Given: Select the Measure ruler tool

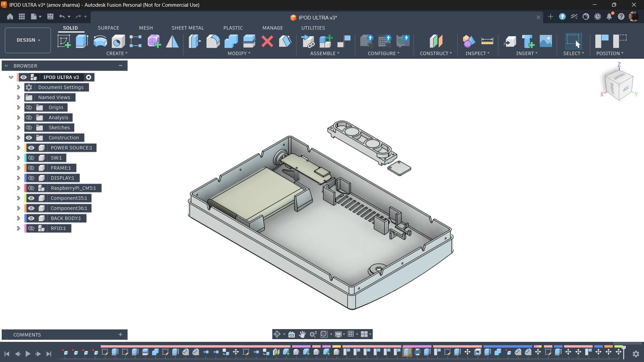Looking at the screenshot, I should pos(487,41).
